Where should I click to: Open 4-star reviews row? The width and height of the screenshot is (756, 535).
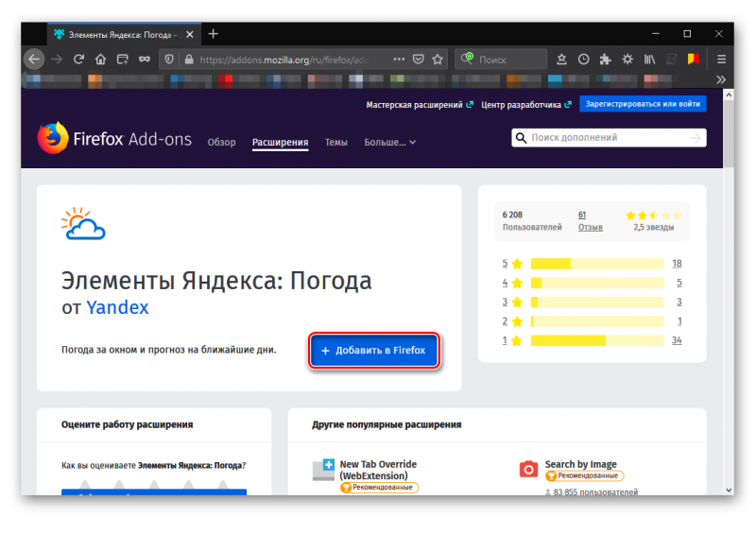(x=592, y=283)
